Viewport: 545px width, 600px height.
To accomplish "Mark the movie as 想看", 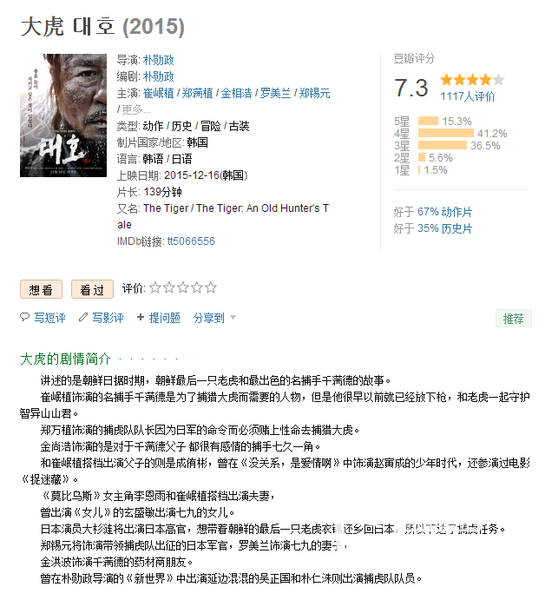I will (41, 289).
